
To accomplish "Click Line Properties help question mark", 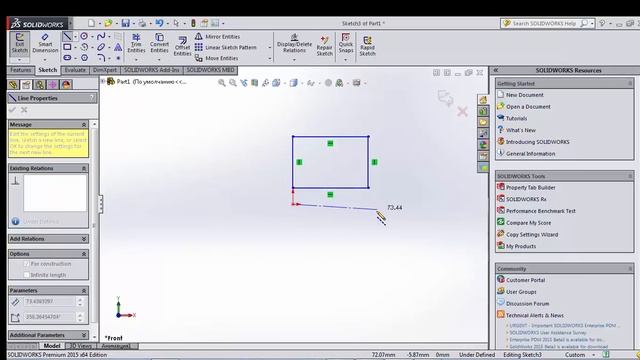I will tap(92, 98).
